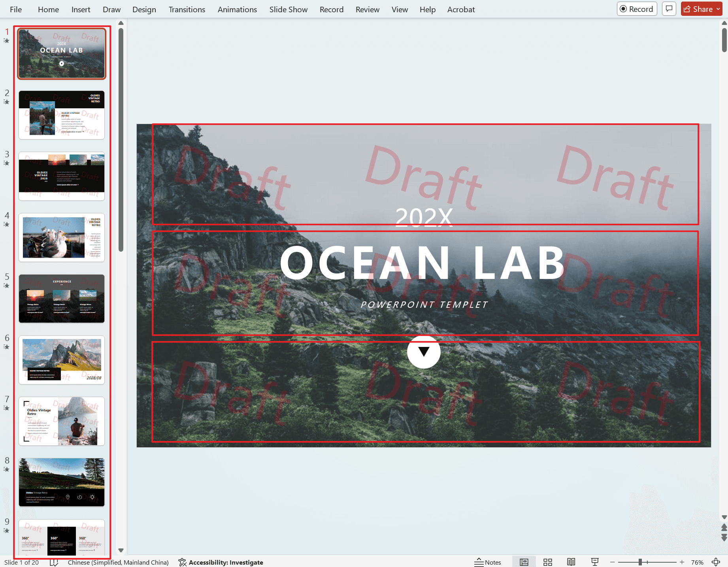Click the Record button with the circle icon
This screenshot has height=567, width=728.
pyautogui.click(x=637, y=9)
